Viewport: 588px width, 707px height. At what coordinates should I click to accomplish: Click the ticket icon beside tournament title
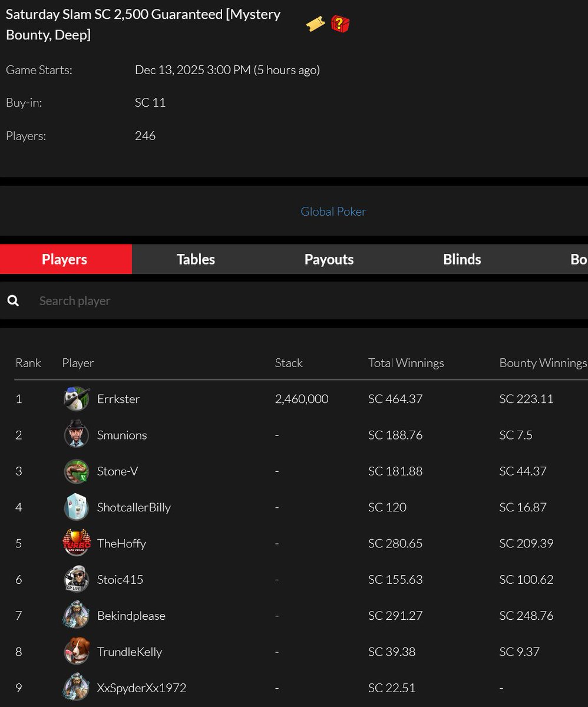point(316,24)
